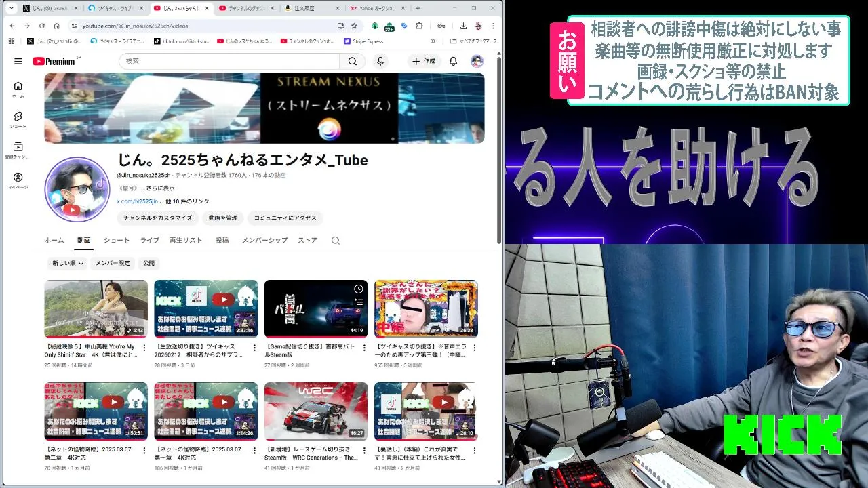Switch to the メンバーシップ channel tab

[x=264, y=240]
